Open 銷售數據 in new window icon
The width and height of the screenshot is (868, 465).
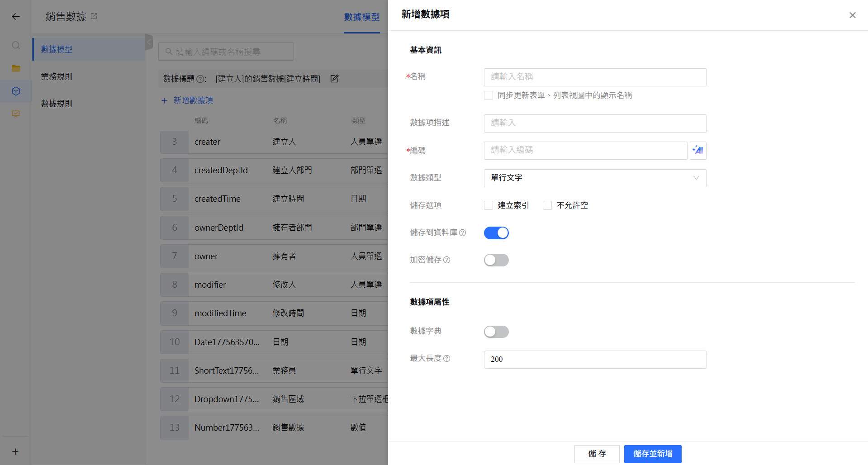tap(94, 16)
